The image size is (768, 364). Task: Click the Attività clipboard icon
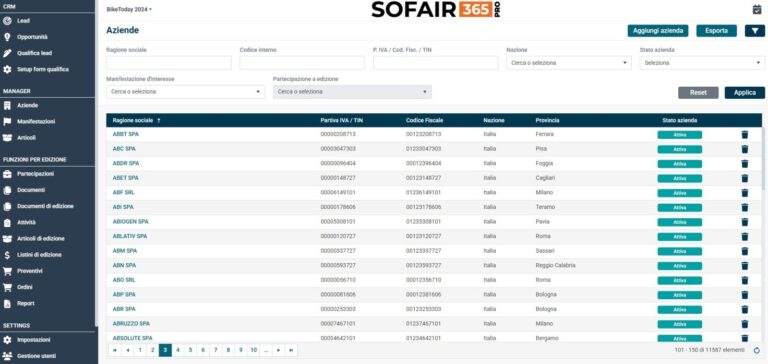7,222
